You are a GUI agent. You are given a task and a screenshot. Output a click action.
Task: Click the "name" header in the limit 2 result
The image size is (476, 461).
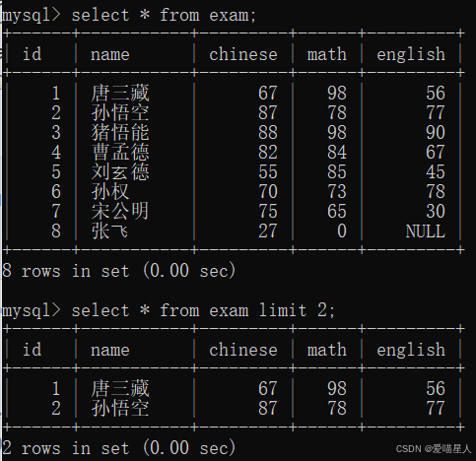pos(110,350)
